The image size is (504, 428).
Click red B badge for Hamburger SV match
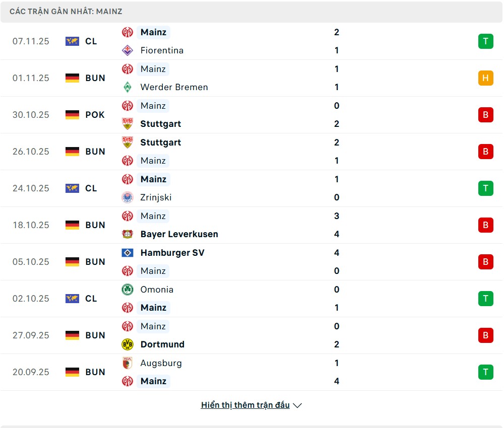(485, 262)
